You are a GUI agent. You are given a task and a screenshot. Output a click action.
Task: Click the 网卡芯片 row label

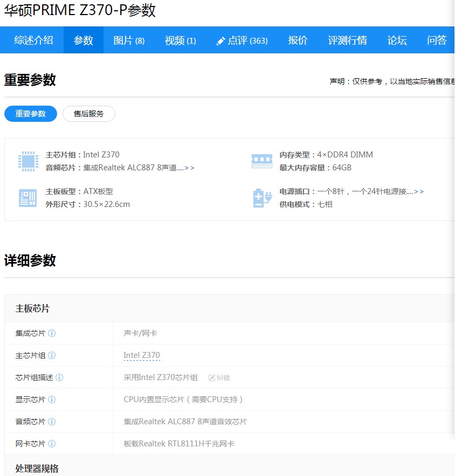(x=30, y=444)
